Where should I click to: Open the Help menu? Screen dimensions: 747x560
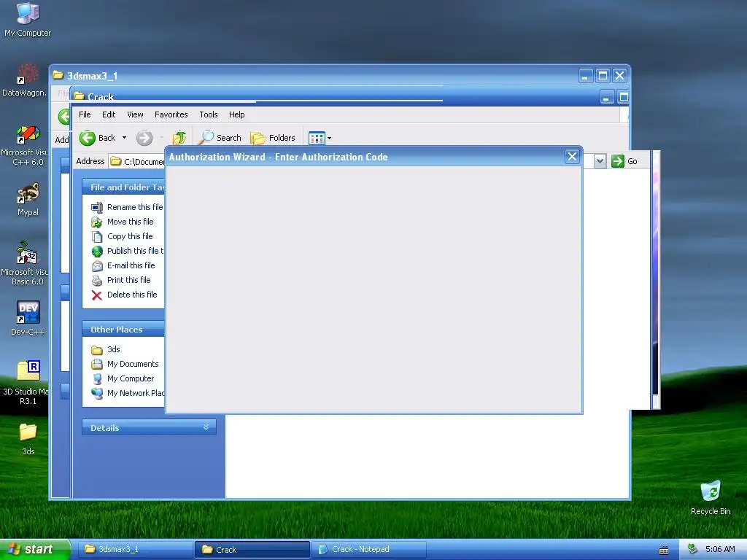pos(237,114)
